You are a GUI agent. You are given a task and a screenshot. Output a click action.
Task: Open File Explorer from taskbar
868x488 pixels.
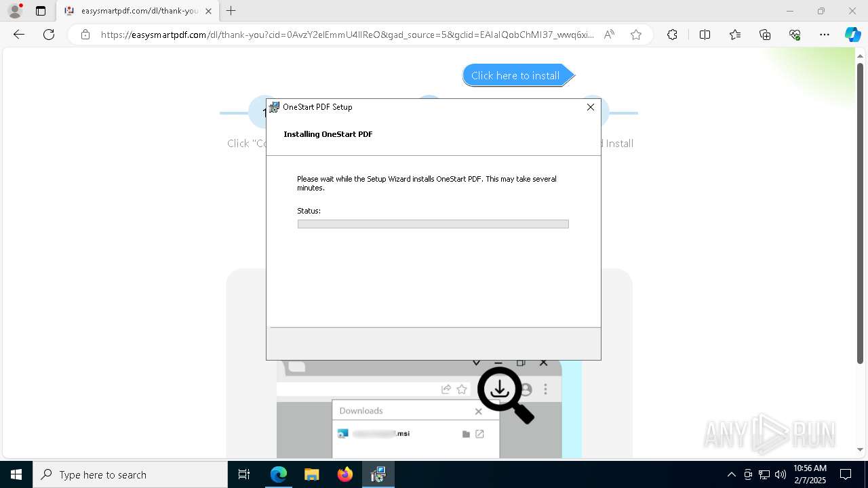pyautogui.click(x=312, y=474)
